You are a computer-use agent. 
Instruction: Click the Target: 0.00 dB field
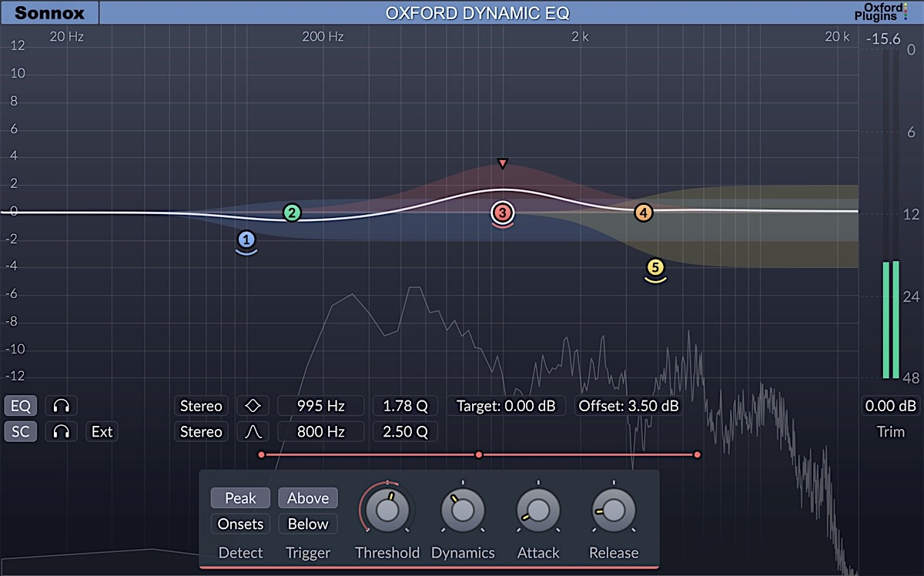point(506,406)
